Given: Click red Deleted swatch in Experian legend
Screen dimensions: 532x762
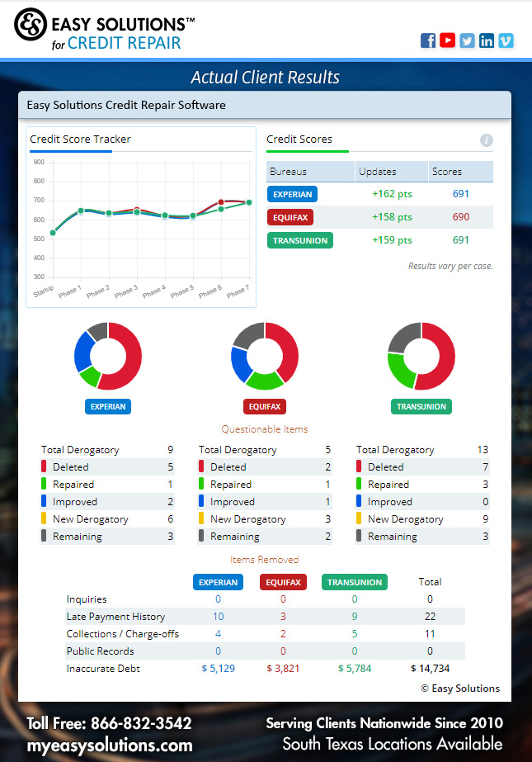Looking at the screenshot, I should point(45,467).
